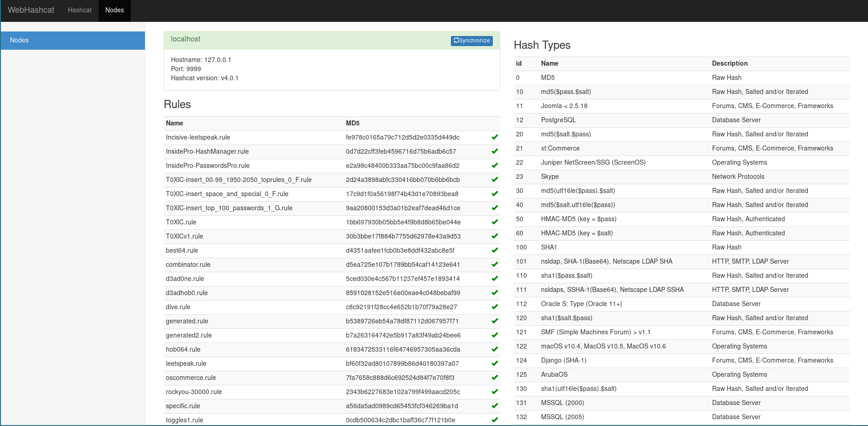Click the Skype hash type name
This screenshot has width=868, height=426.
coord(550,177)
